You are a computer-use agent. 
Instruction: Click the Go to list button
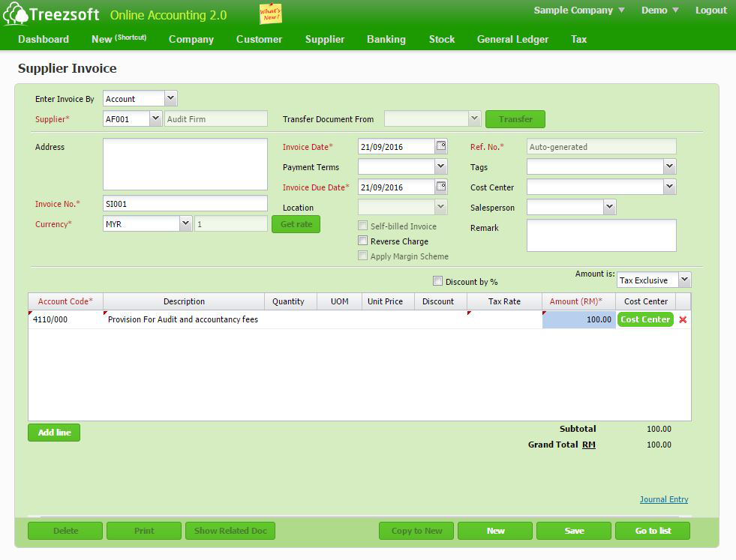tap(653, 531)
